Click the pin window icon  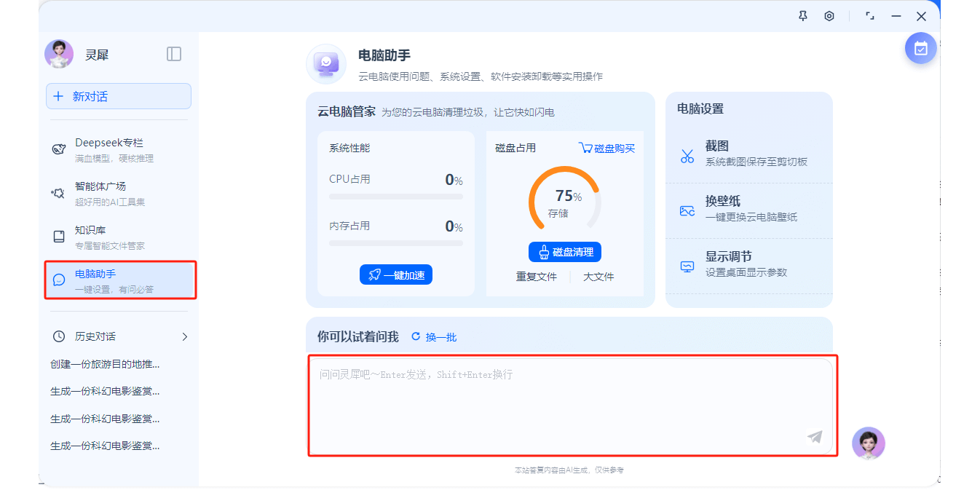point(803,16)
